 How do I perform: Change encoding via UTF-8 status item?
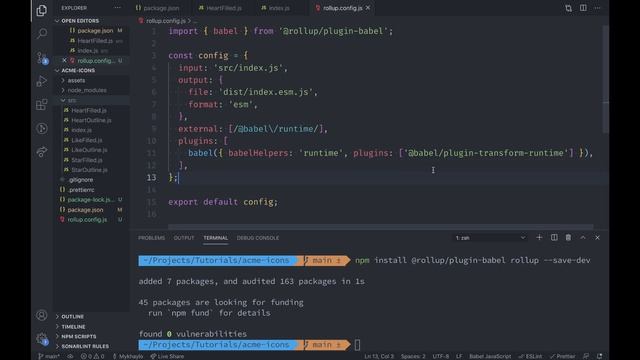click(x=441, y=356)
